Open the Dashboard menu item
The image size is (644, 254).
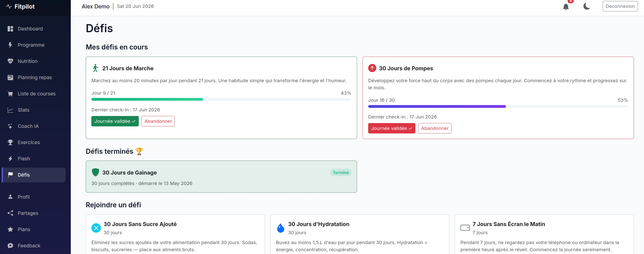point(33,29)
